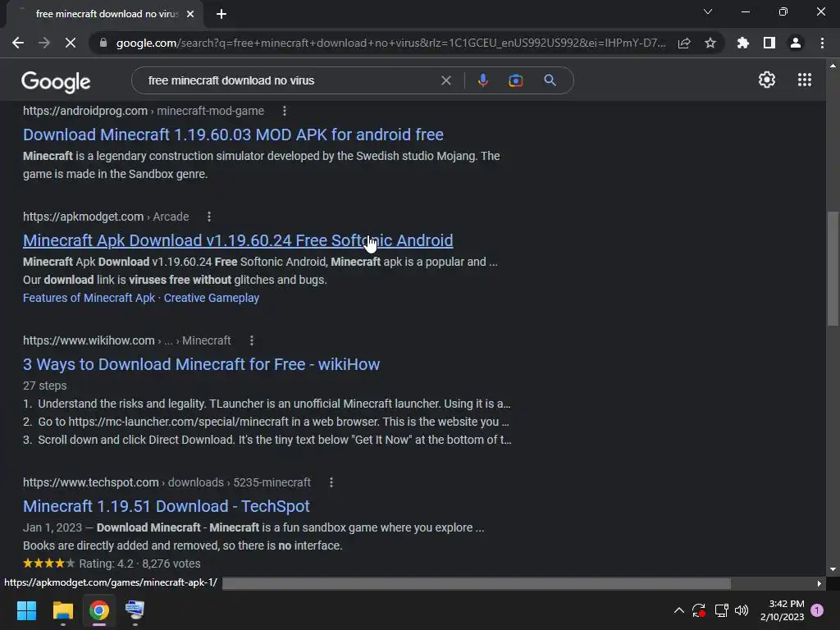Bookmark this tab with star icon
This screenshot has height=630, width=840.
pyautogui.click(x=710, y=43)
